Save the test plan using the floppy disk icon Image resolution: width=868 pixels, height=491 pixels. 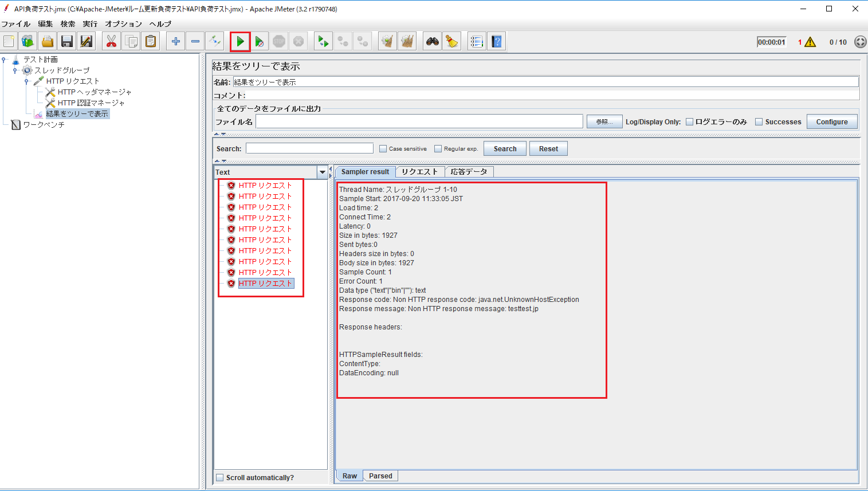pyautogui.click(x=66, y=41)
